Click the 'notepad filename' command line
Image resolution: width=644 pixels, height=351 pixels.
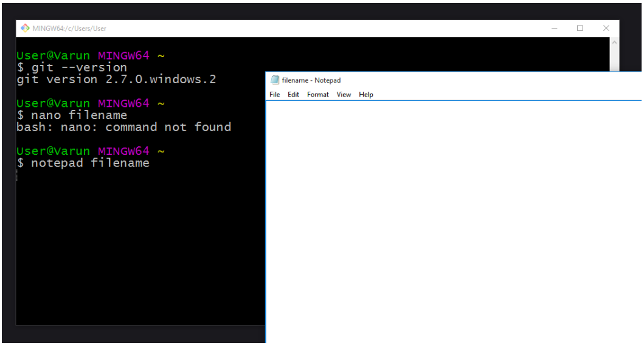(x=90, y=163)
